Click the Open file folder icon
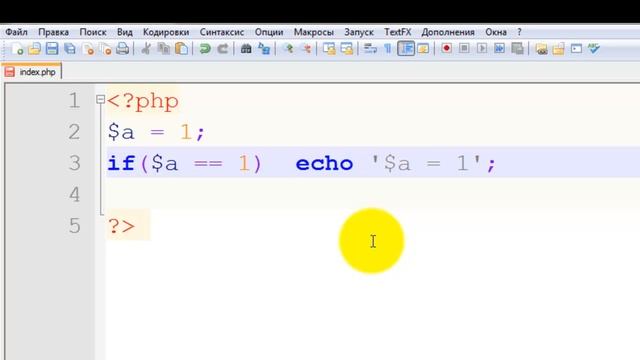This screenshot has height=360, width=640. (x=35, y=49)
